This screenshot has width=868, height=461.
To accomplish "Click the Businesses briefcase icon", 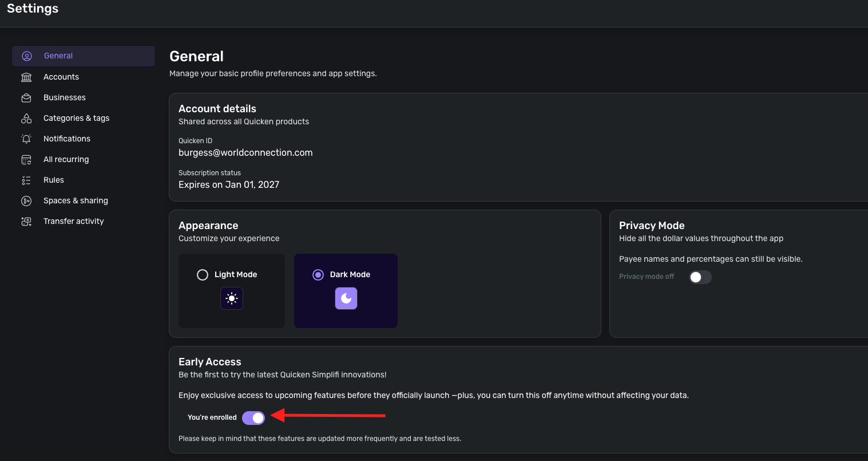I will (26, 98).
